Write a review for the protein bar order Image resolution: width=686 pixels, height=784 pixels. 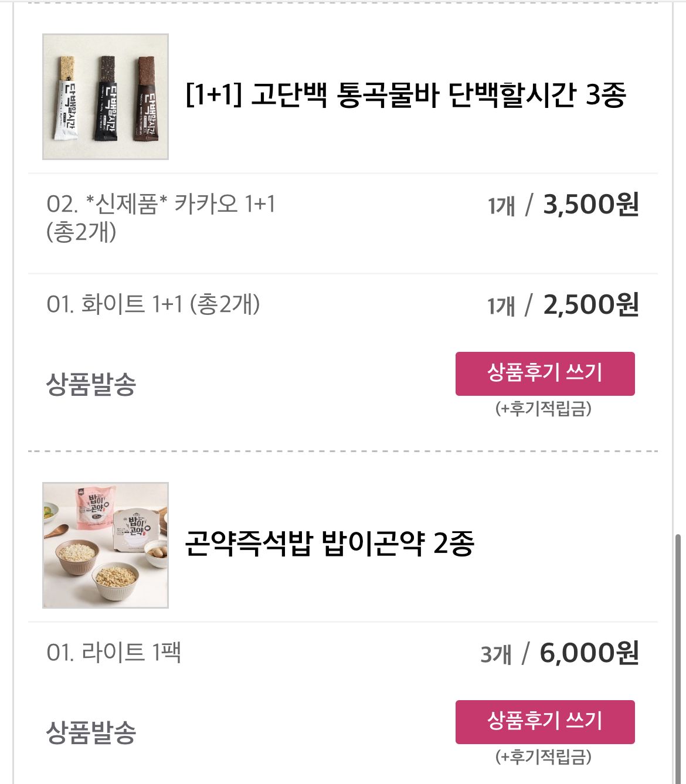[545, 374]
